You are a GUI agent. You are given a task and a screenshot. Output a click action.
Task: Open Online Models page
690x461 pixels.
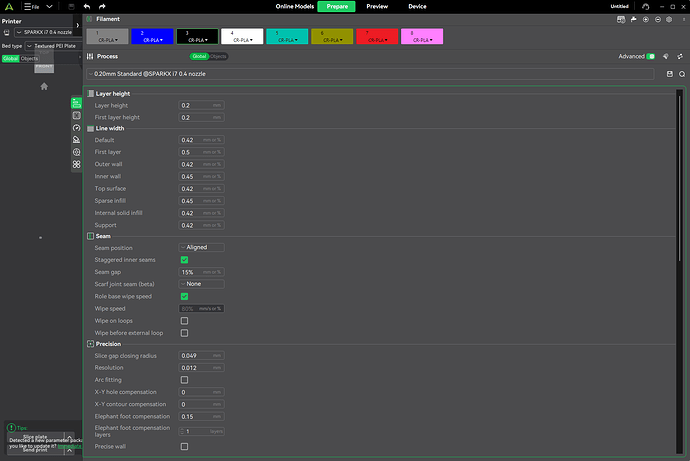tap(291, 6)
